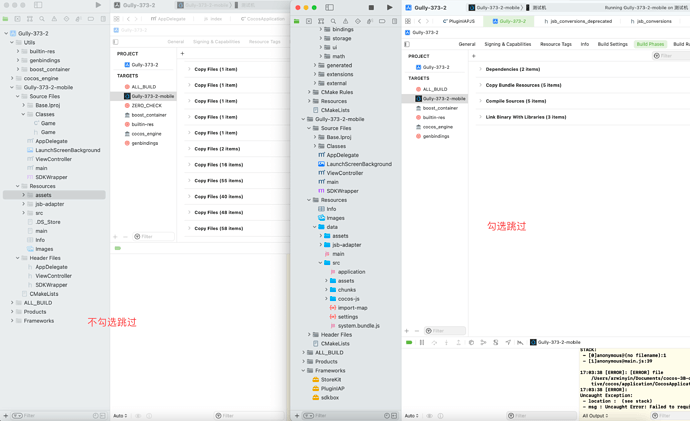Open jsb_conversions_deprecated editor tab
Image resolution: width=690 pixels, height=421 pixels.
point(577,21)
